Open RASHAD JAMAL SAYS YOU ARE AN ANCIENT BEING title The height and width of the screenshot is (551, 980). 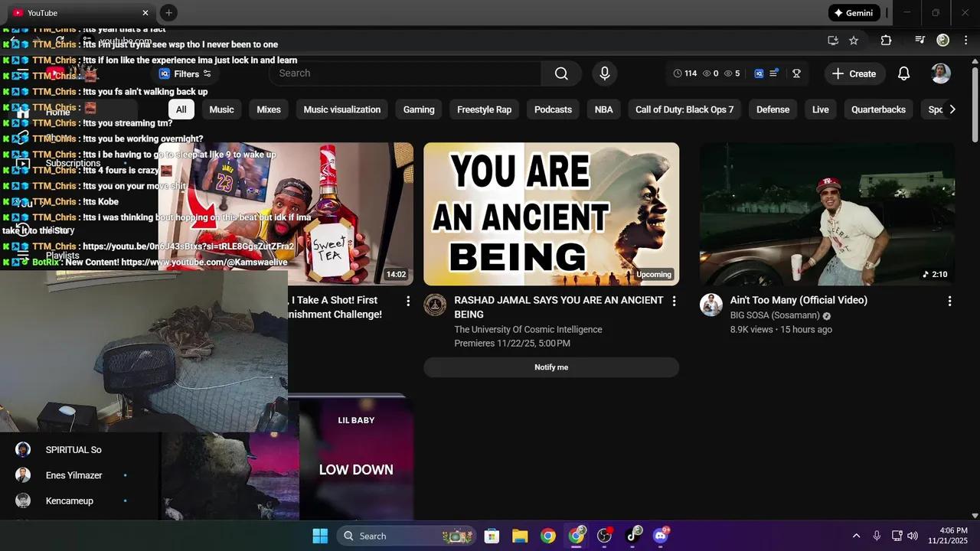559,307
